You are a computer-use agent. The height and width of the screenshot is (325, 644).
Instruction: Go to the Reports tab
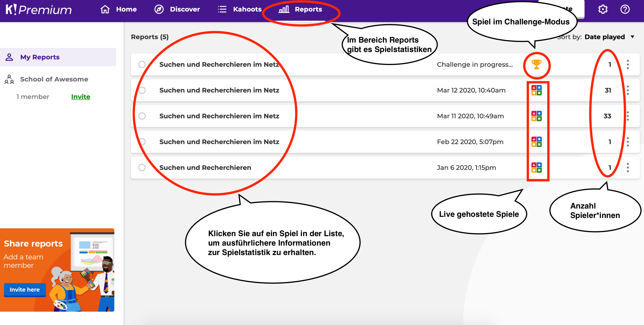[301, 9]
